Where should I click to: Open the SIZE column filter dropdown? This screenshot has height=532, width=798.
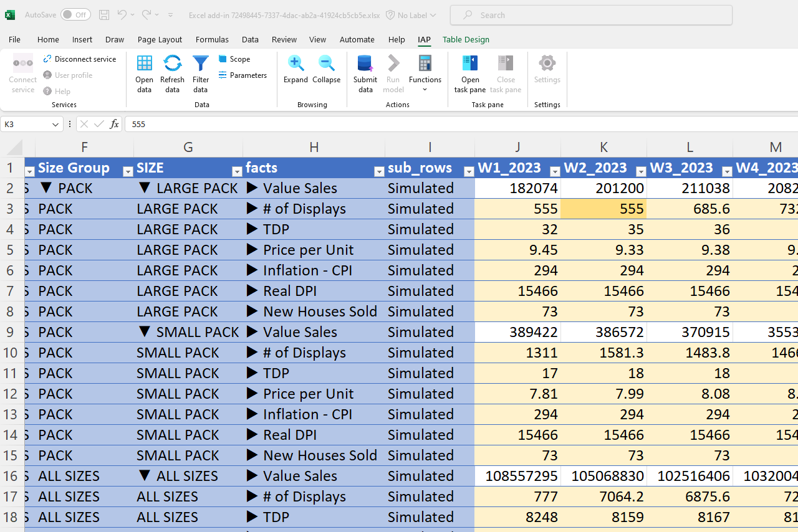pyautogui.click(x=237, y=170)
